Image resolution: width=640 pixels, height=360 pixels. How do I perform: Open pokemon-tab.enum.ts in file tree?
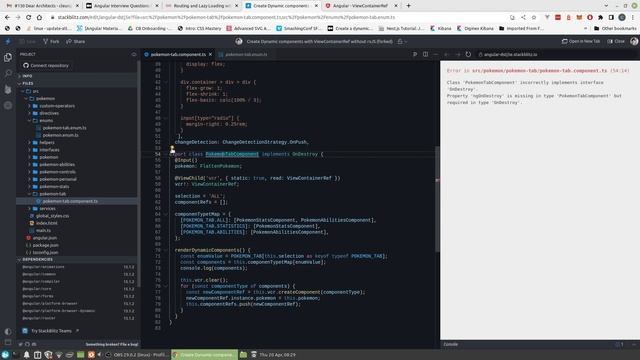click(x=61, y=128)
